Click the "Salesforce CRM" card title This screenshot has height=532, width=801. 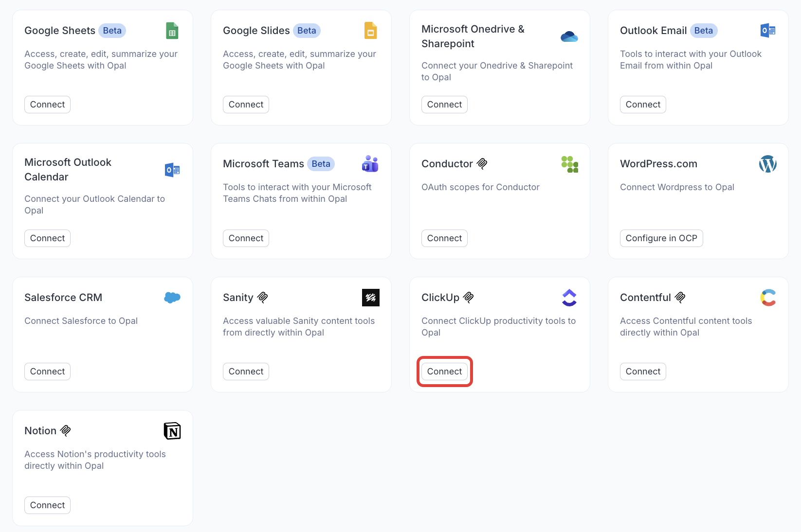63,298
